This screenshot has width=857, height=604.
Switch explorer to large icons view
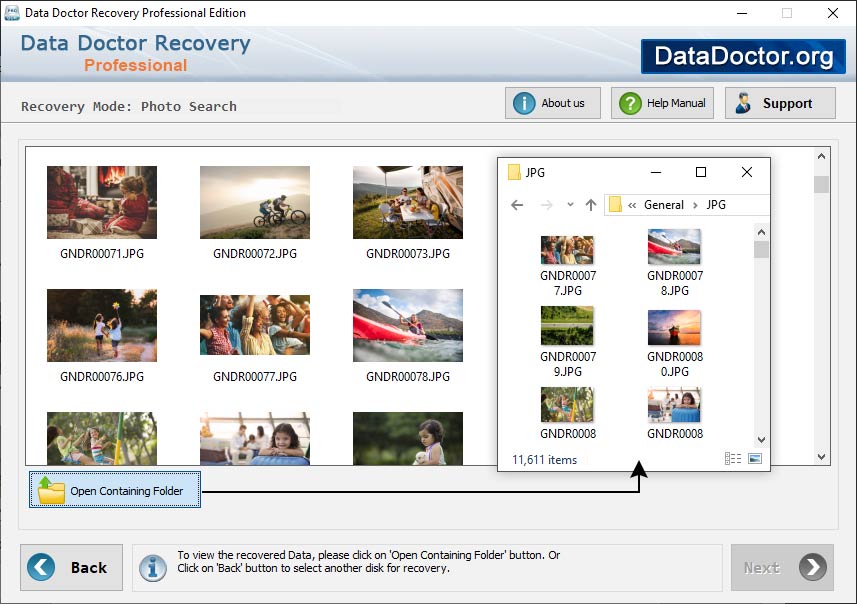pyautogui.click(x=755, y=459)
